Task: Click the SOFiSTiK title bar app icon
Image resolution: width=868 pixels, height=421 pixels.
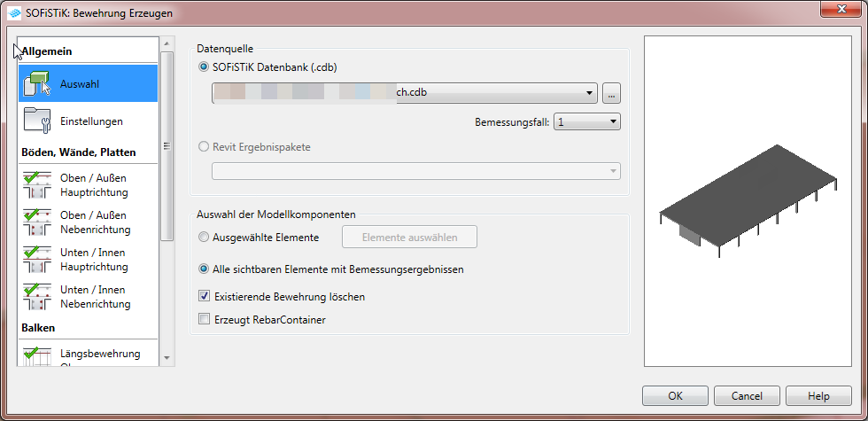Action: point(15,13)
